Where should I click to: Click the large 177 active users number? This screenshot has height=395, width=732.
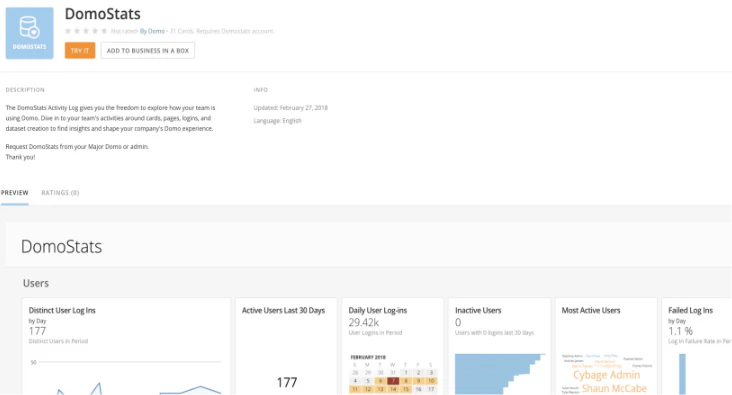tap(287, 382)
